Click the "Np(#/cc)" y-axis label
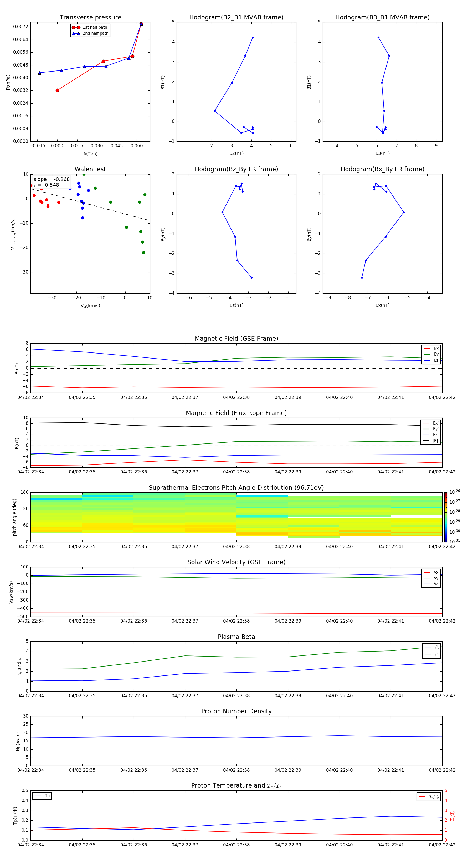The image size is (473, 868). [x=18, y=741]
